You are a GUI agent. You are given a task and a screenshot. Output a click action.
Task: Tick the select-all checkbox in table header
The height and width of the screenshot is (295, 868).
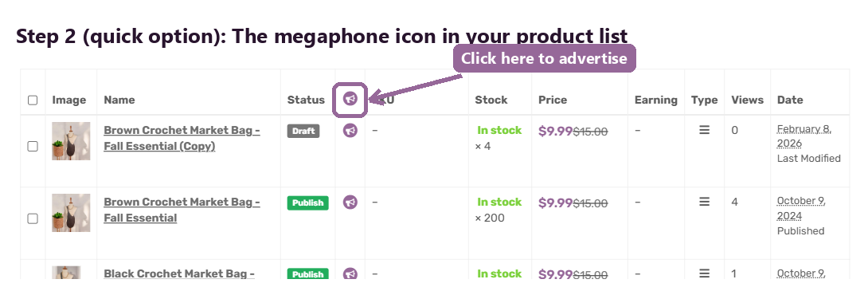pyautogui.click(x=33, y=100)
